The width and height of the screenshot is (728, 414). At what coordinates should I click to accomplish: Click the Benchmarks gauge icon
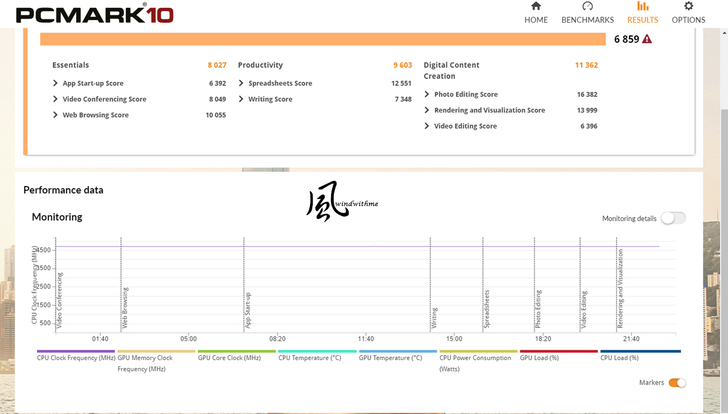[587, 7]
